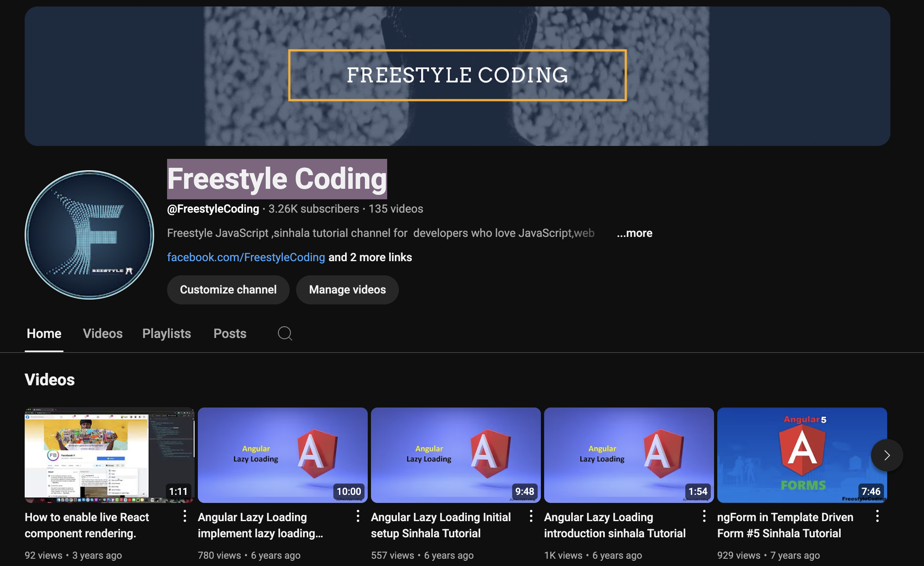
Task: Click the Freestyle Coding channel avatar
Action: pos(89,234)
